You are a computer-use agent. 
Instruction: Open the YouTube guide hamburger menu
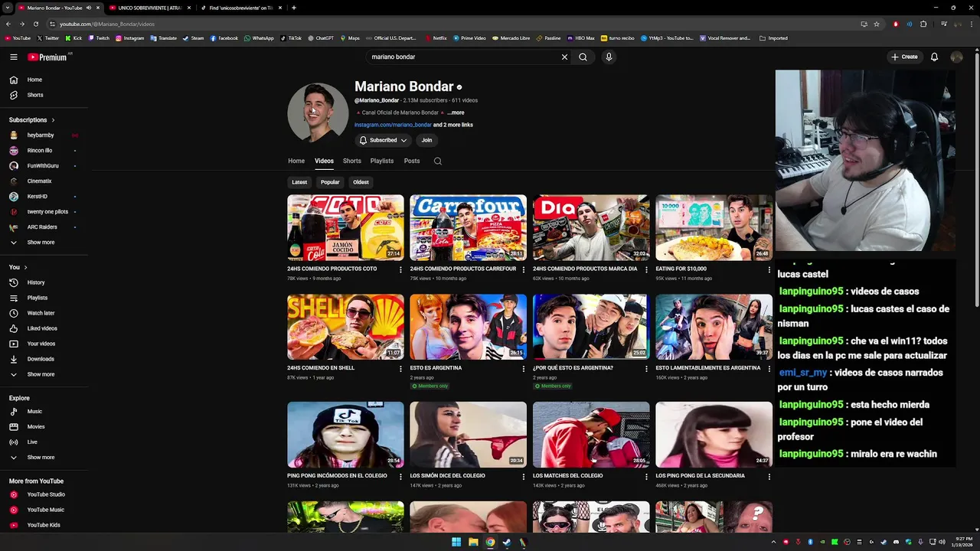[13, 57]
